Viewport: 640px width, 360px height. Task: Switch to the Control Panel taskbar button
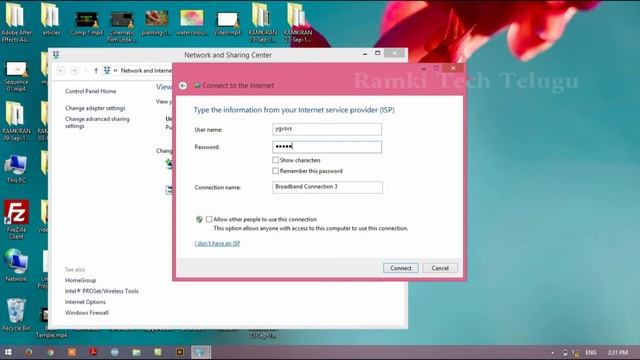coord(201,352)
